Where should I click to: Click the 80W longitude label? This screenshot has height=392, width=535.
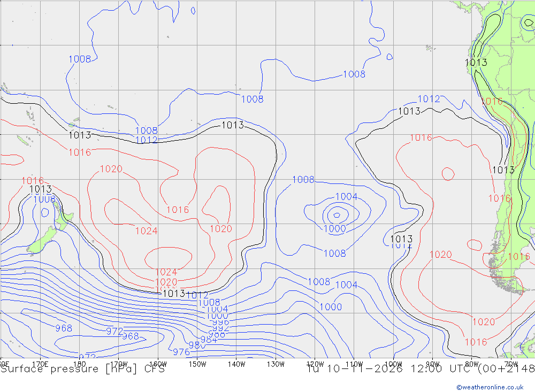(x=472, y=364)
